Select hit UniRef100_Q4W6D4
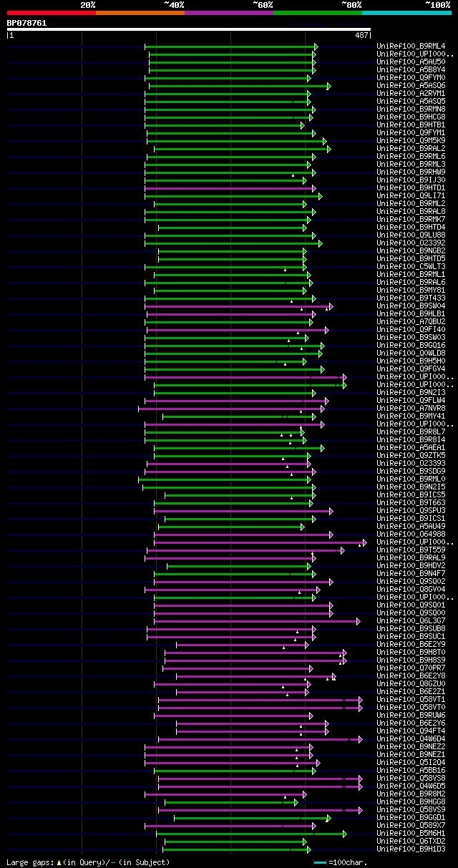Screen dimensions: 458x868 [411, 739]
